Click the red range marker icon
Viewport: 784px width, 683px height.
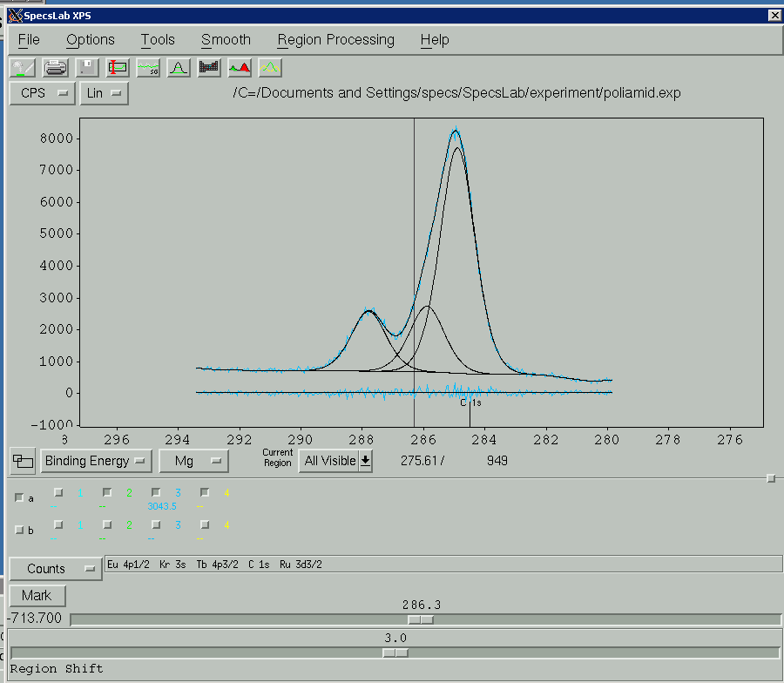click(118, 67)
